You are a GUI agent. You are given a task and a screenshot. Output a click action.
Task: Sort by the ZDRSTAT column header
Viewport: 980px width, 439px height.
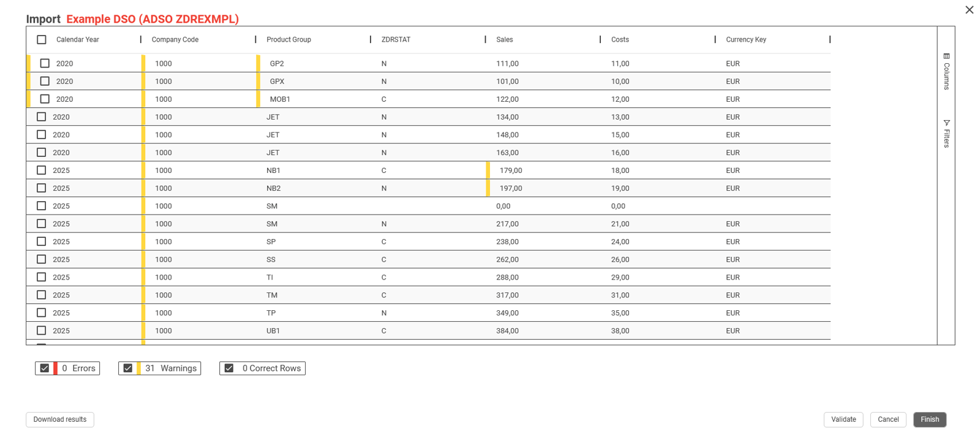coord(396,40)
